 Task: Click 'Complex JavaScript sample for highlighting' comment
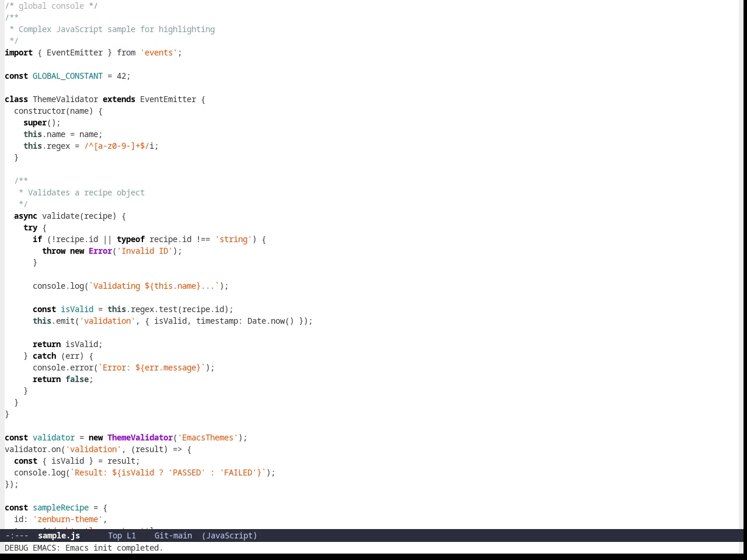click(x=117, y=29)
